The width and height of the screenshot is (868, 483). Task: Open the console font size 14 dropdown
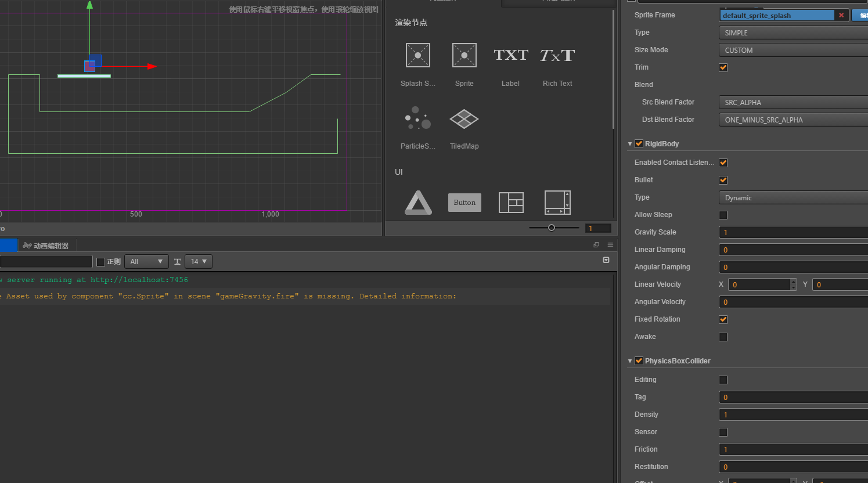199,262
